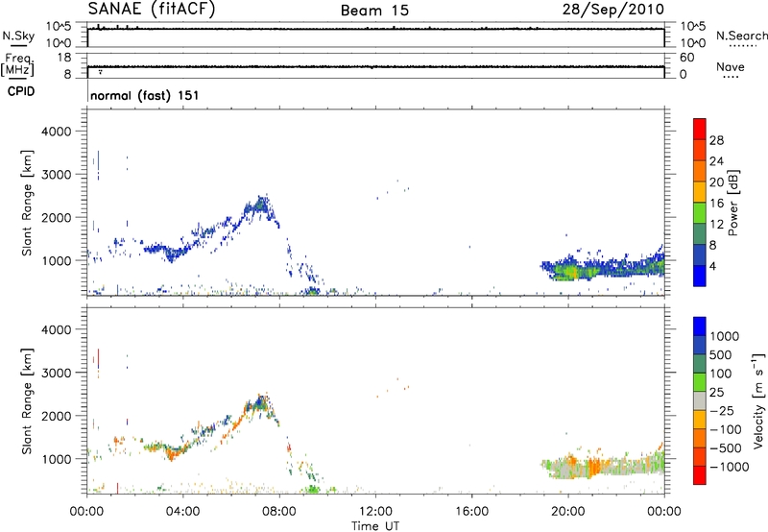Screen dimensions: 768x532
Task: Pick the light green 25–100 velocity segment
Action: click(700, 382)
